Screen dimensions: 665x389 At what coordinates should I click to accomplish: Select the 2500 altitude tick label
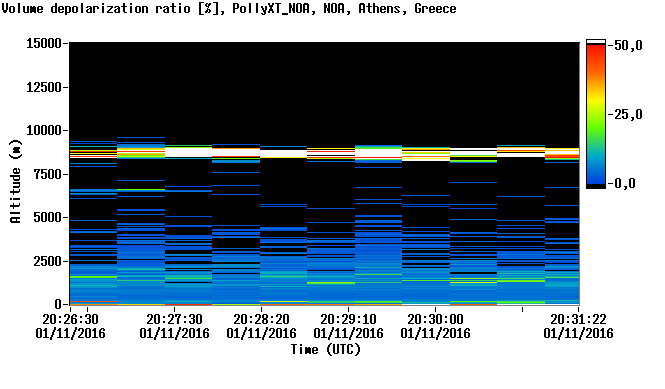(48, 261)
